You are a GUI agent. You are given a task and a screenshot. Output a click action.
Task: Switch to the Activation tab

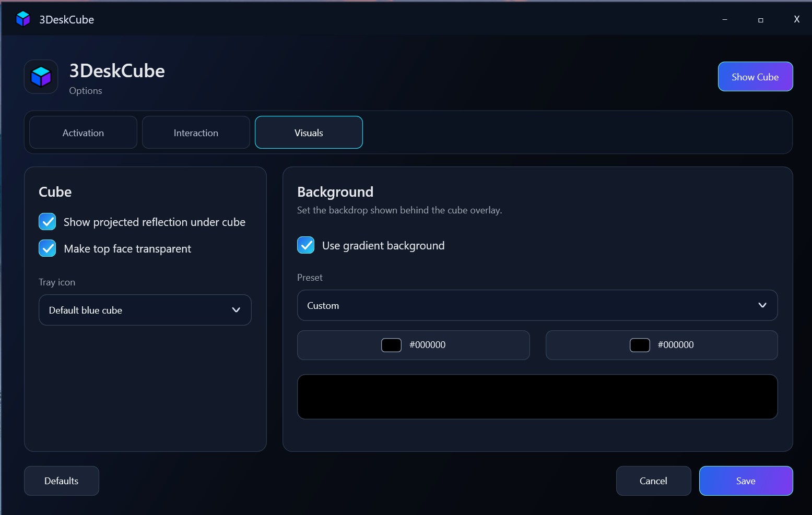(x=83, y=133)
